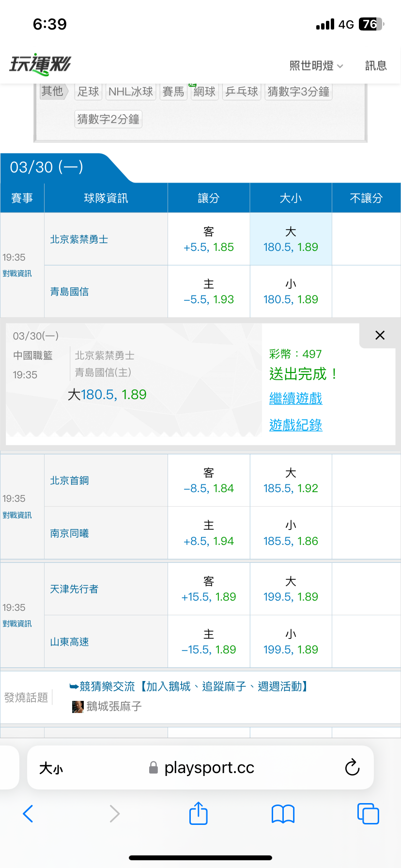Click the 繼續遊戲 link
Screen dimensions: 401x868
point(295,399)
